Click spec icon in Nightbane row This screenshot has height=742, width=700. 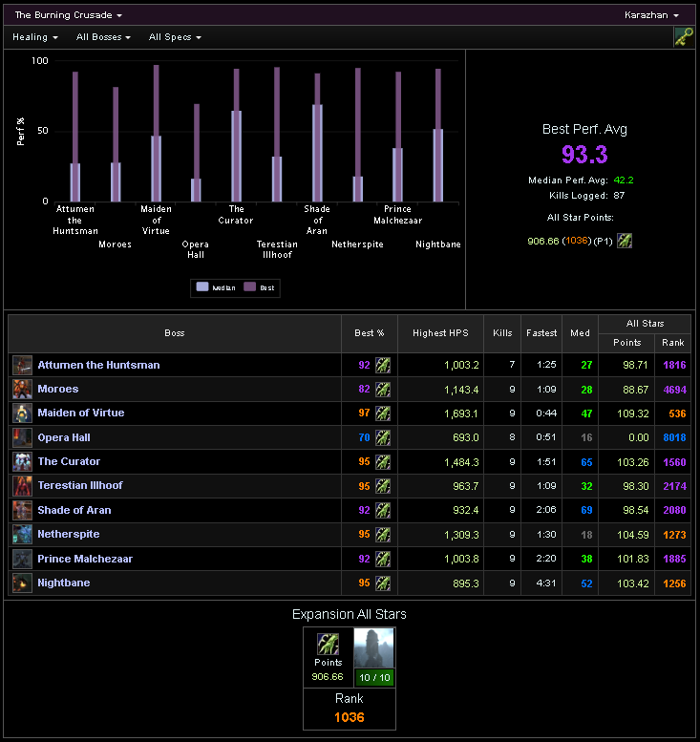(x=383, y=583)
